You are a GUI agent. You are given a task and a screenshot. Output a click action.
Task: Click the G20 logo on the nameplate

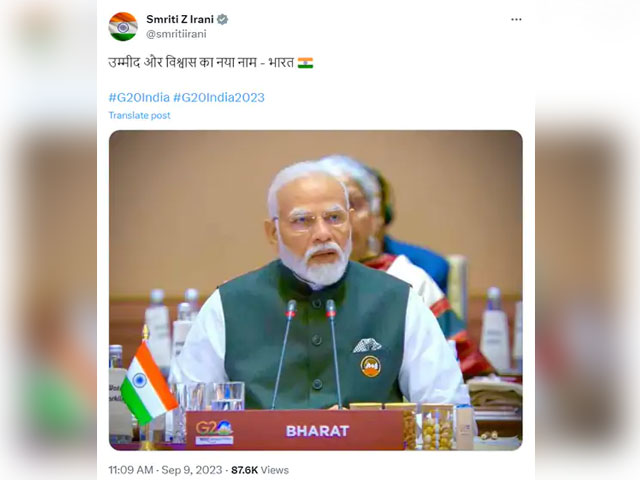click(x=214, y=433)
